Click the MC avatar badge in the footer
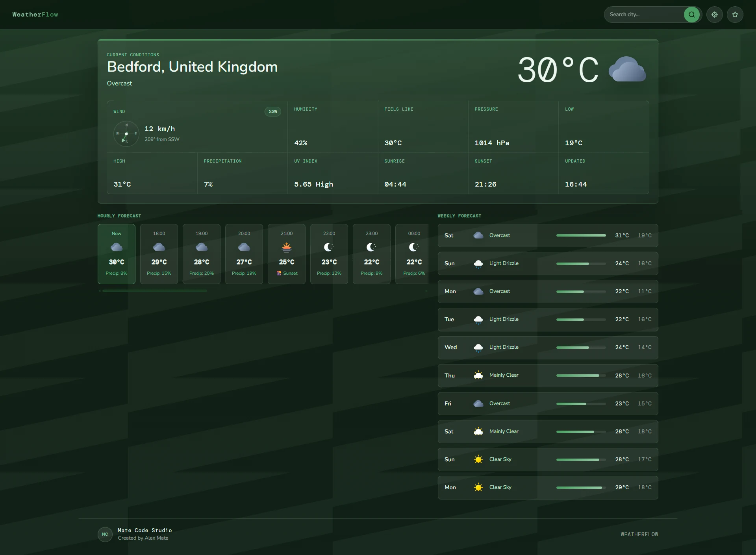 105,534
